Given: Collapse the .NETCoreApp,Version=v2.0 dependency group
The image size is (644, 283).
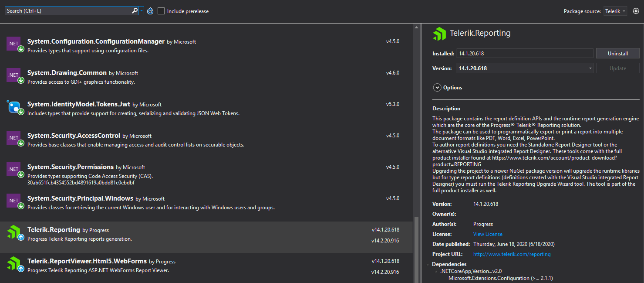Looking at the screenshot, I should tap(437, 271).
